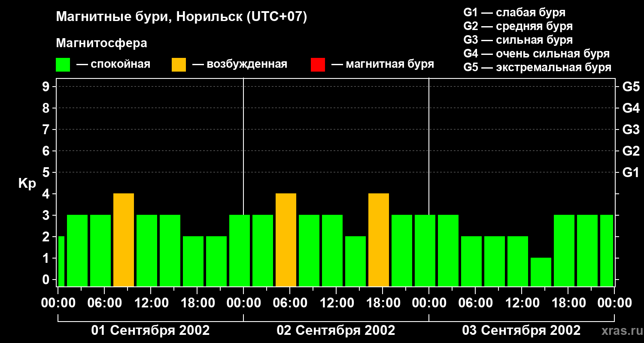644x343 pixels.
Task: Click the 'G5 — экстремальная буря' legend line
Action: pos(538,67)
